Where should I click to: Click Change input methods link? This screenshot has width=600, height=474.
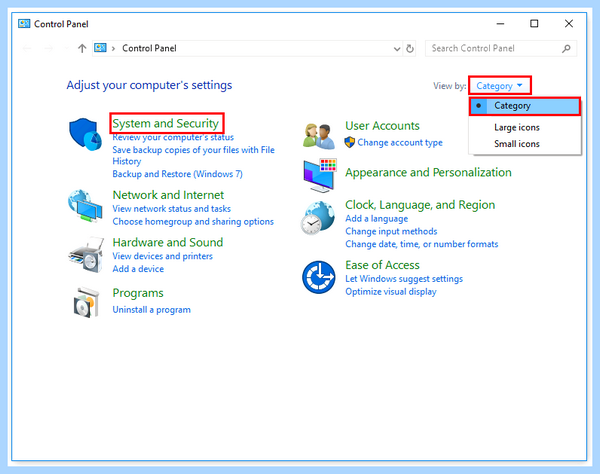pyautogui.click(x=391, y=231)
